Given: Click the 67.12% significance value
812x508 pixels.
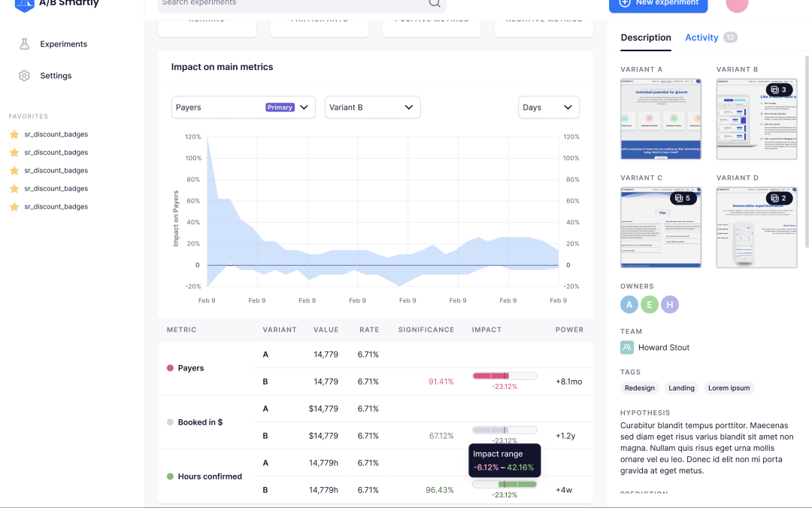Looking at the screenshot, I should click(441, 436).
